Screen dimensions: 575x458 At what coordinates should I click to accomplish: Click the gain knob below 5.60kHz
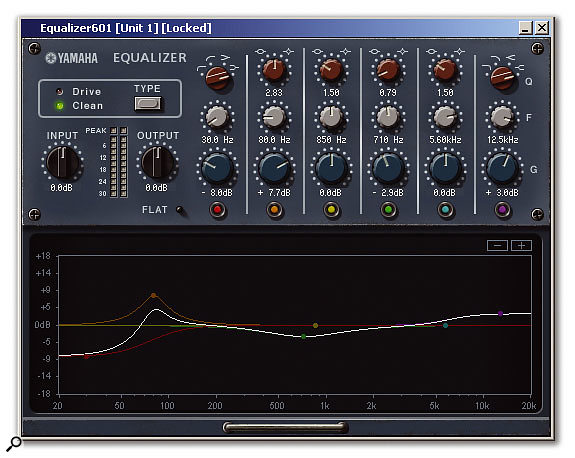point(445,168)
